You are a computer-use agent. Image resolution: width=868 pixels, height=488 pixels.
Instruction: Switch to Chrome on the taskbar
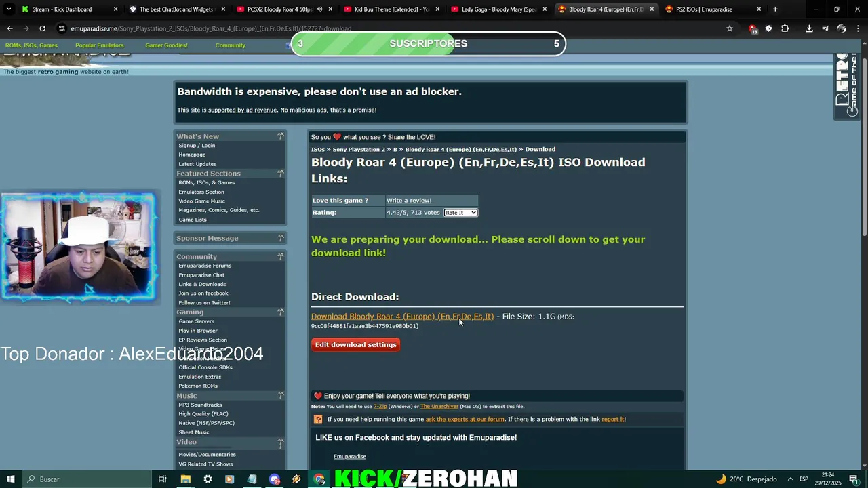point(319,479)
